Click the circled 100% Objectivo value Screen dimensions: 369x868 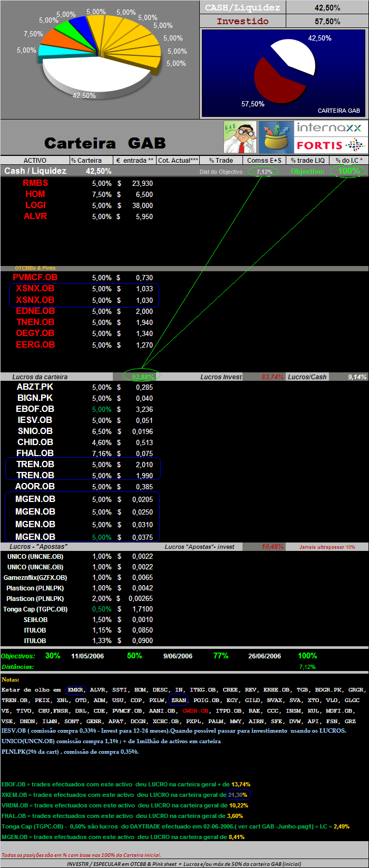click(x=348, y=171)
